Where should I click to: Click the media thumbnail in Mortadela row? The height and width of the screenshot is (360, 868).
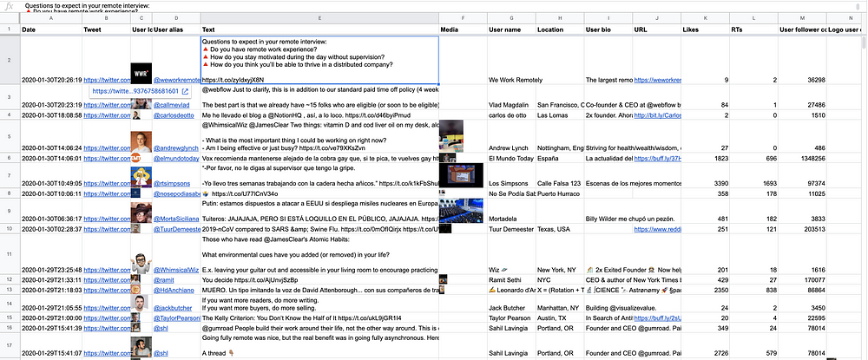click(461, 211)
